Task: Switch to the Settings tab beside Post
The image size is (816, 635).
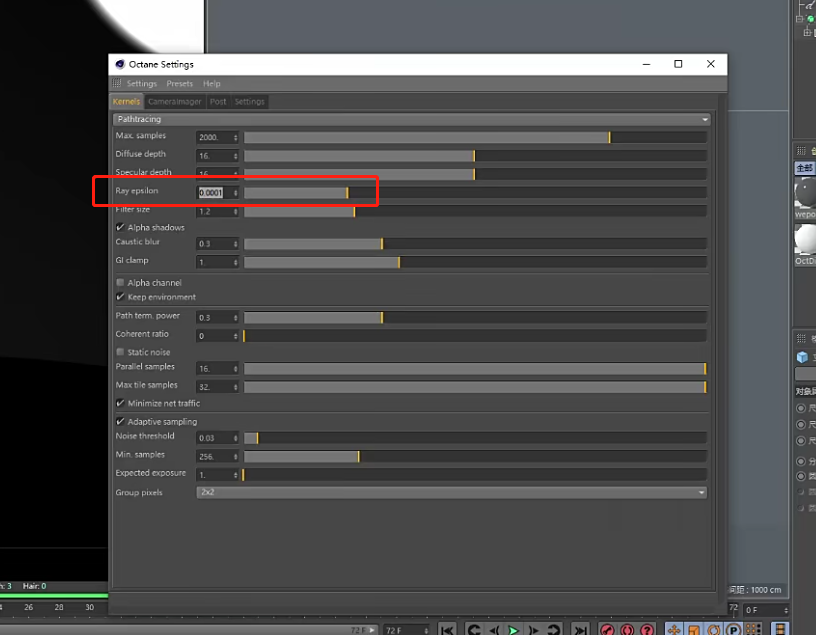Action: click(x=249, y=101)
